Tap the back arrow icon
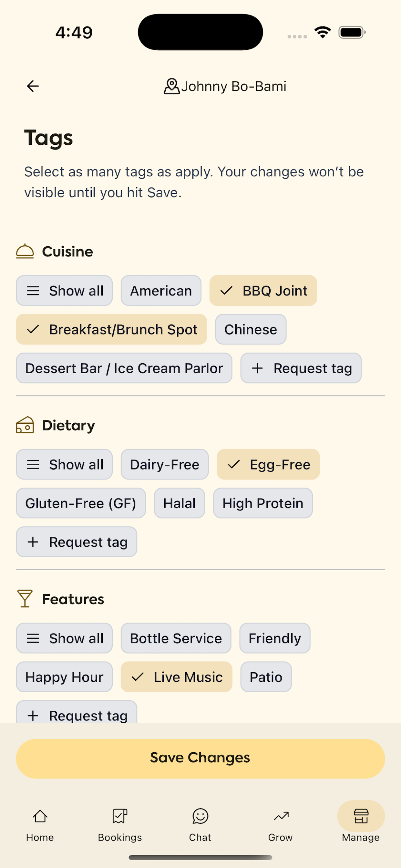Viewport: 401px width, 868px height. click(33, 86)
